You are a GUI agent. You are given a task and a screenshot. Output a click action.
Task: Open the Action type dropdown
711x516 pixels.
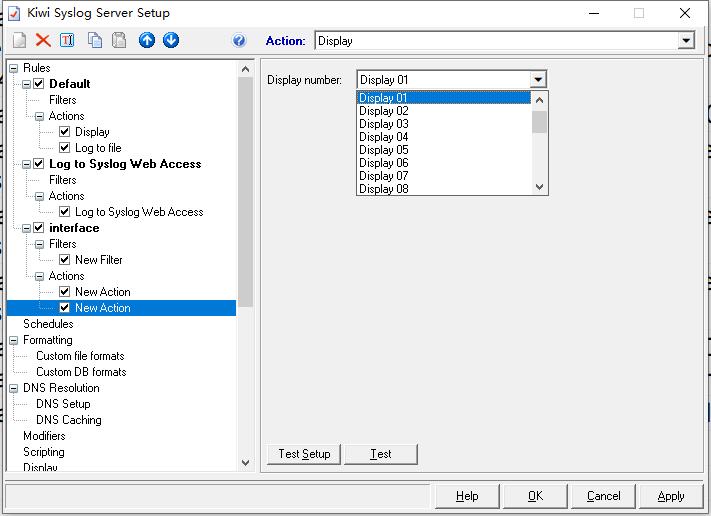point(686,41)
